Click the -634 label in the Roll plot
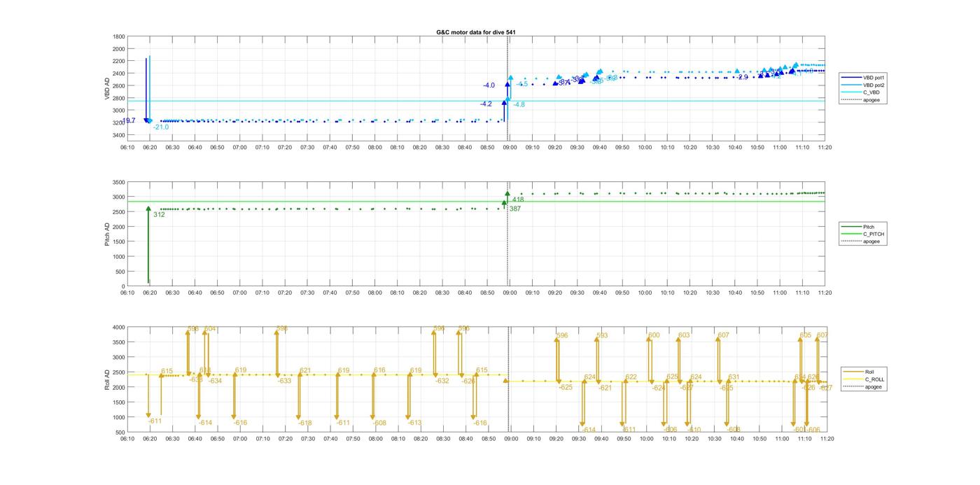This screenshot has width=980, height=485. coord(214,381)
